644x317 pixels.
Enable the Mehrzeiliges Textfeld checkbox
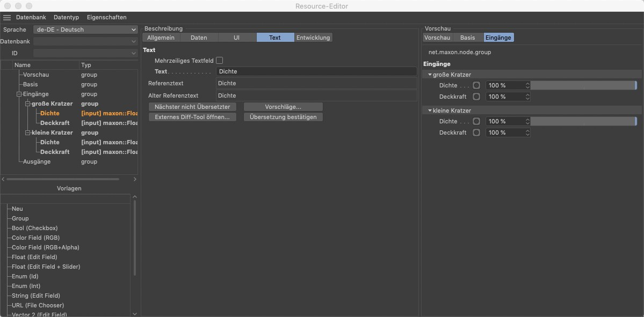tap(219, 61)
